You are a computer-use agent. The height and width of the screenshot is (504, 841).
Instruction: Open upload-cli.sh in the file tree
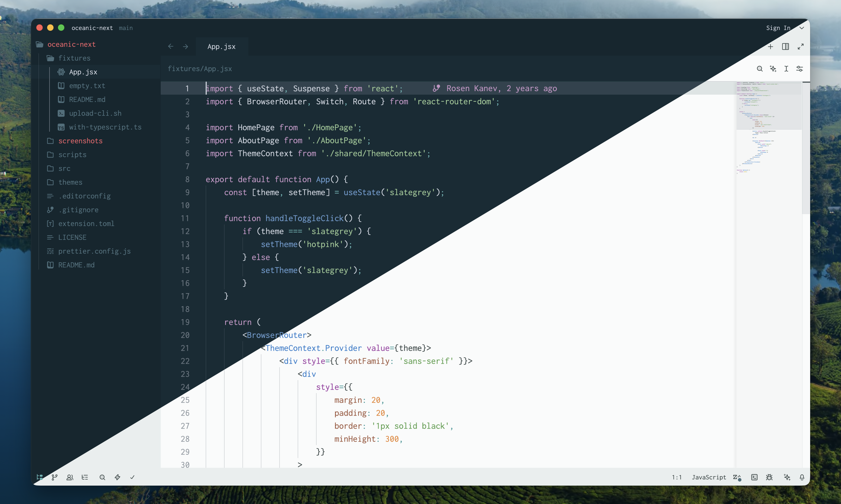[96, 113]
